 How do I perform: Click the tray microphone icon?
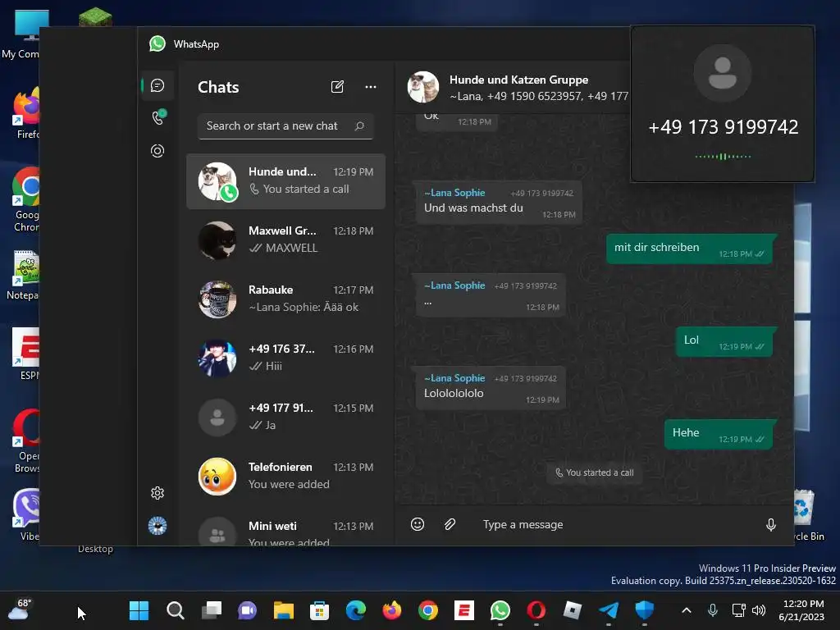point(713,610)
